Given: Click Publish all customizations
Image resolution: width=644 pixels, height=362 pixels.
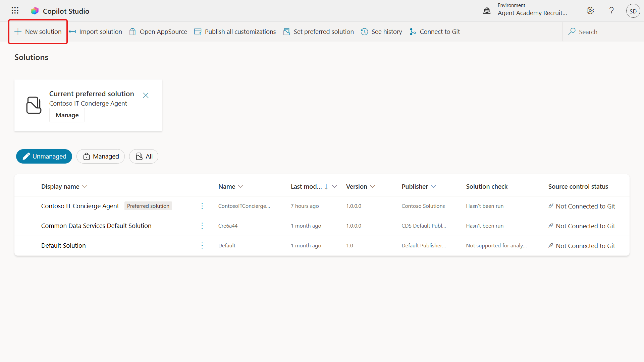Looking at the screenshot, I should [235, 32].
